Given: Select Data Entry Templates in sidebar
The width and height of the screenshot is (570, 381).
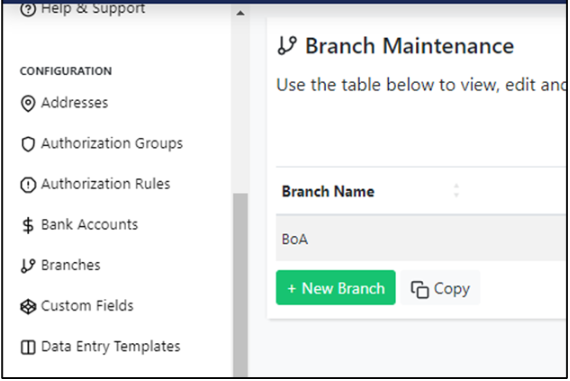Looking at the screenshot, I should (x=111, y=346).
